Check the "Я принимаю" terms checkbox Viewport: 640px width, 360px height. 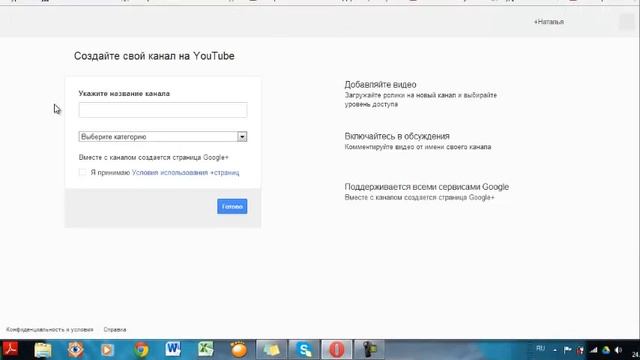(82, 172)
